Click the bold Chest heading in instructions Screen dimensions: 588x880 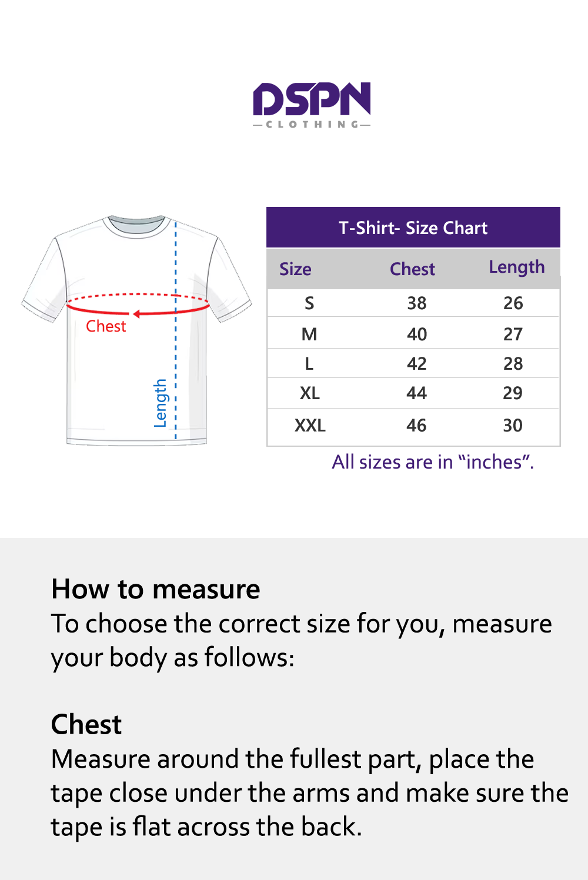[x=86, y=724]
